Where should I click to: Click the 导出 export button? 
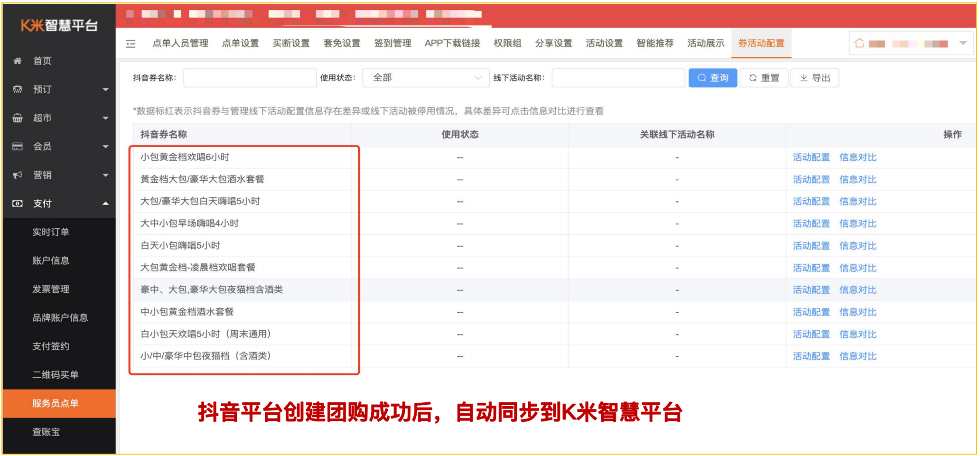point(815,78)
